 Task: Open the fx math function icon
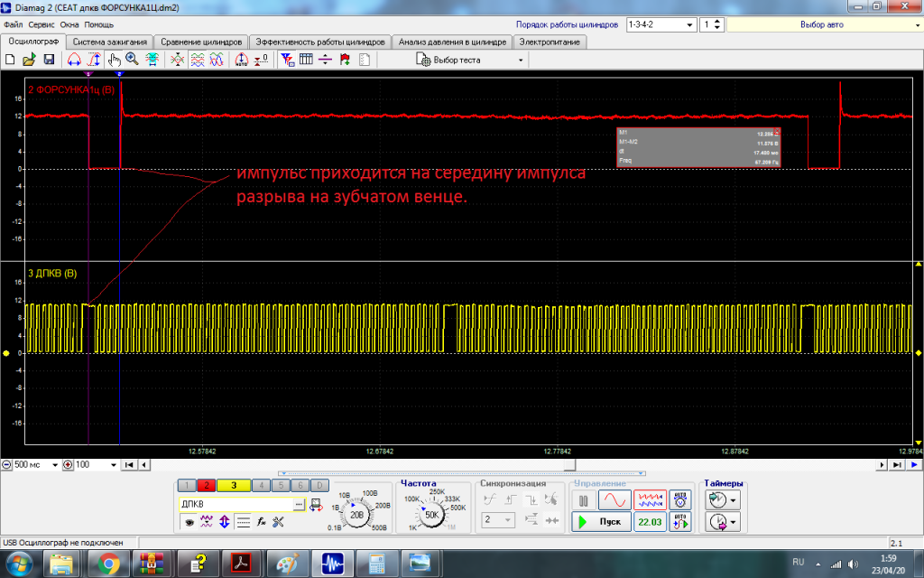click(261, 522)
